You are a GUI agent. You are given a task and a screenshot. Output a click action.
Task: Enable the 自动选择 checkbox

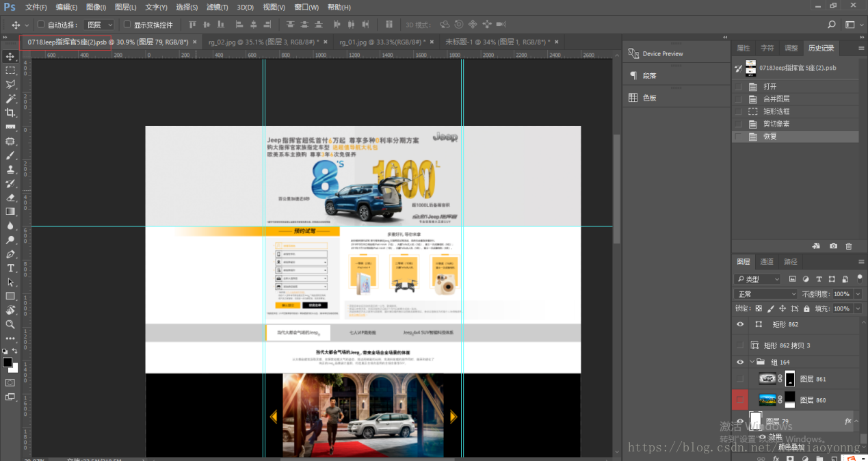tap(41, 25)
